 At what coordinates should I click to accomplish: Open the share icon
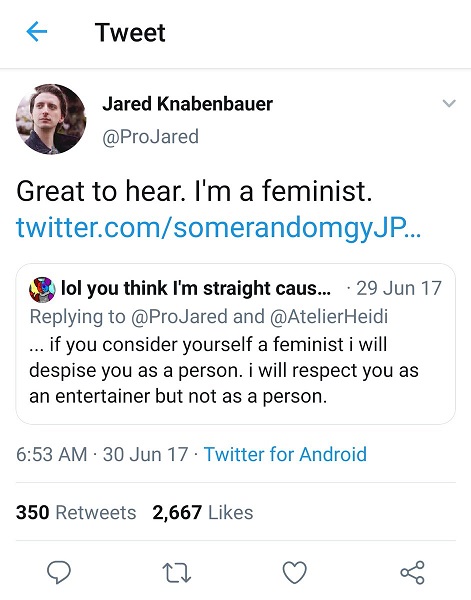[412, 572]
